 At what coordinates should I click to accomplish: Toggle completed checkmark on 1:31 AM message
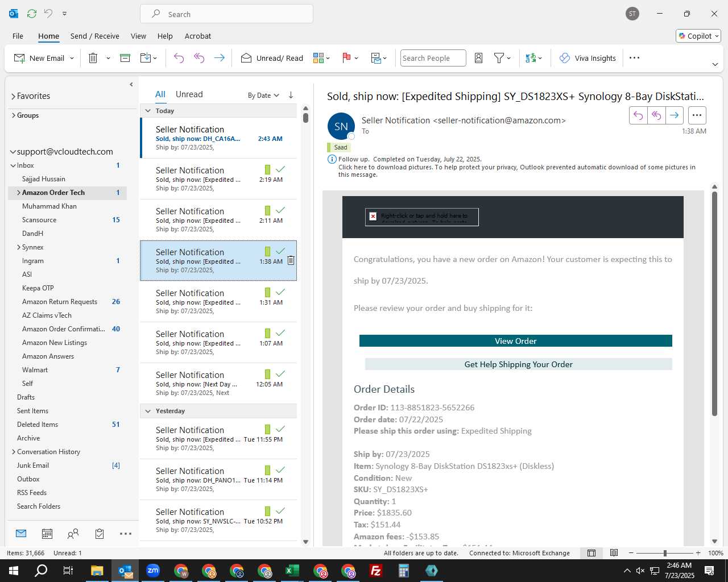tap(280, 292)
